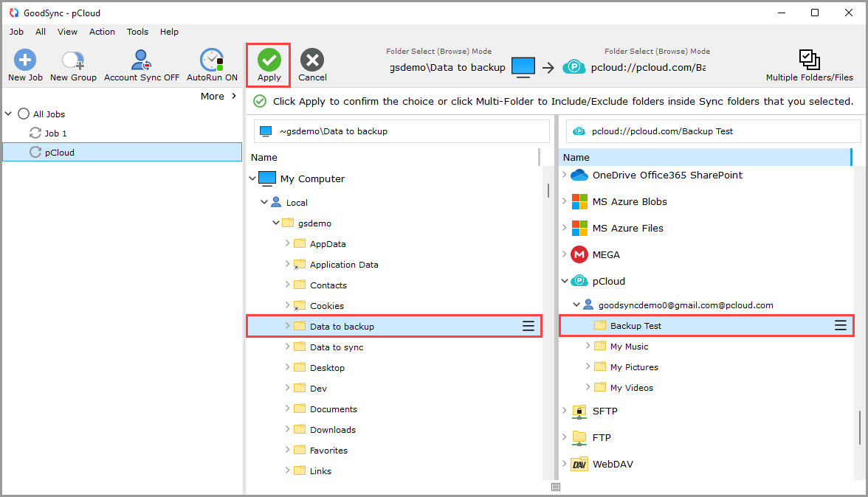This screenshot has width=868, height=497.
Task: Select the Desktop folder
Action: [x=326, y=368]
